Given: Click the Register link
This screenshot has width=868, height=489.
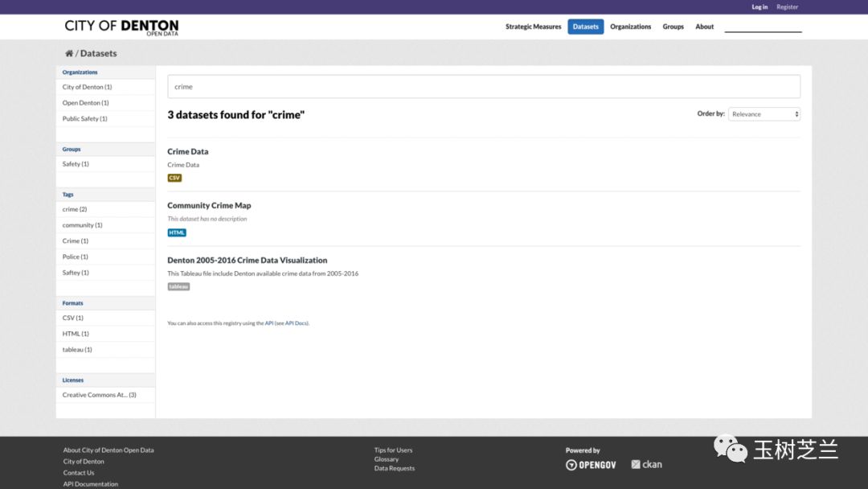Looking at the screenshot, I should coord(787,7).
